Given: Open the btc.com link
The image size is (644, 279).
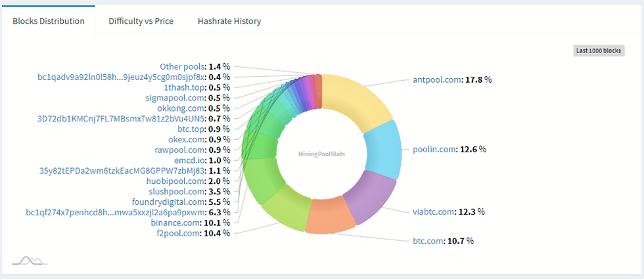Looking at the screenshot, I should 428,241.
